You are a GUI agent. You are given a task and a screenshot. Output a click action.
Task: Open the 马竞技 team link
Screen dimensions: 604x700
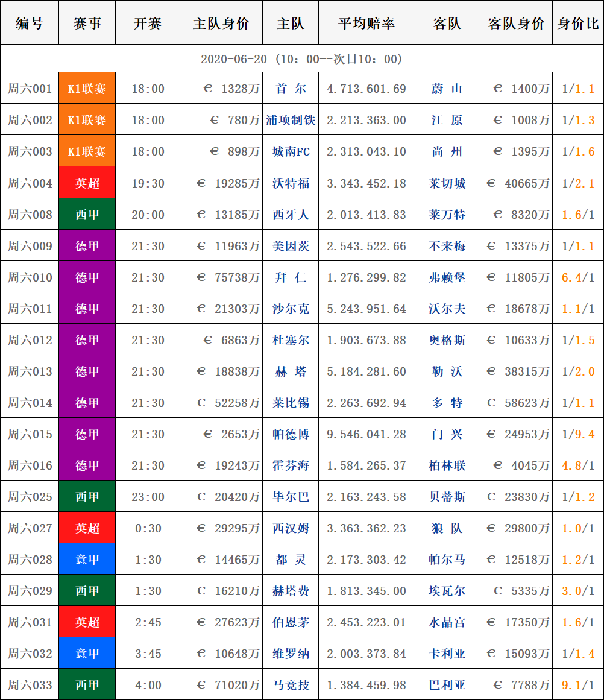tap(291, 685)
